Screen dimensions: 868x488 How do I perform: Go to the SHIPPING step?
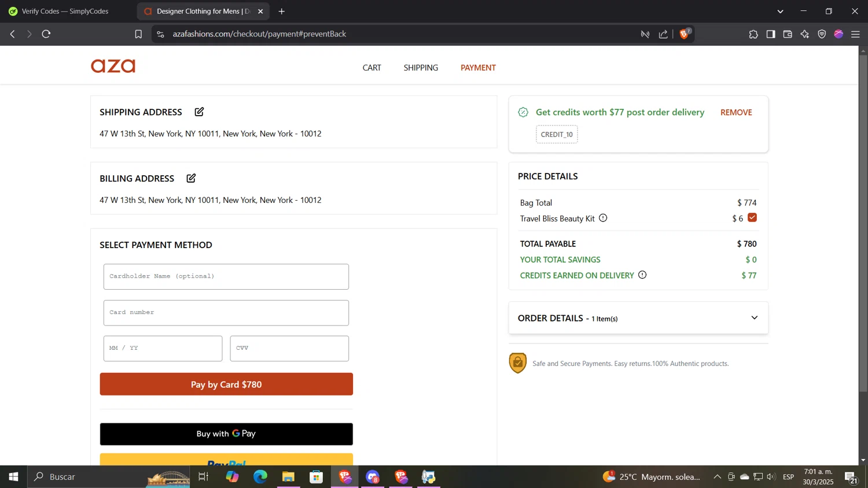coord(421,68)
